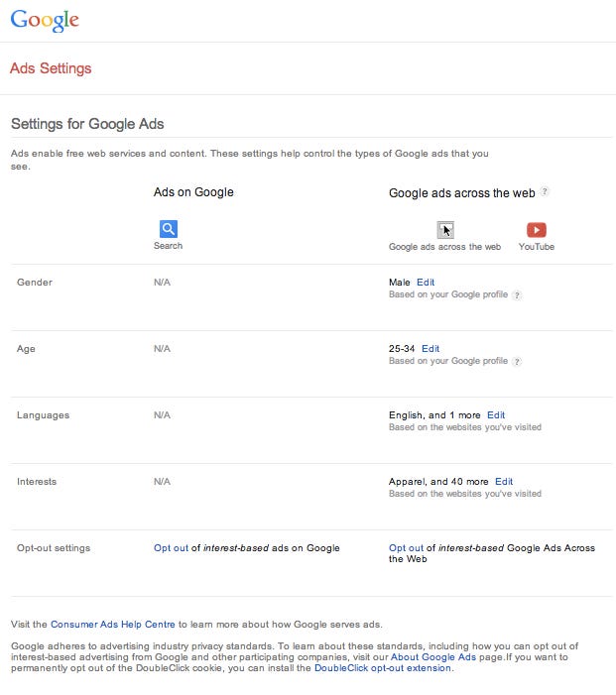Click the 'Apparel, and 40 more' value
Screen dimensions: 616x695
[438, 482]
